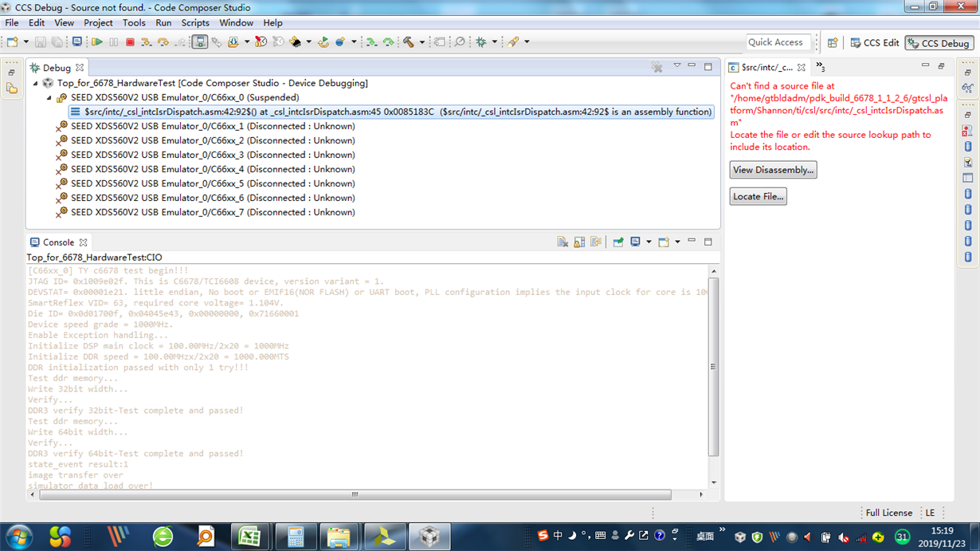The height and width of the screenshot is (551, 980).
Task: Click the Assembly Step Into green icon
Action: (371, 41)
